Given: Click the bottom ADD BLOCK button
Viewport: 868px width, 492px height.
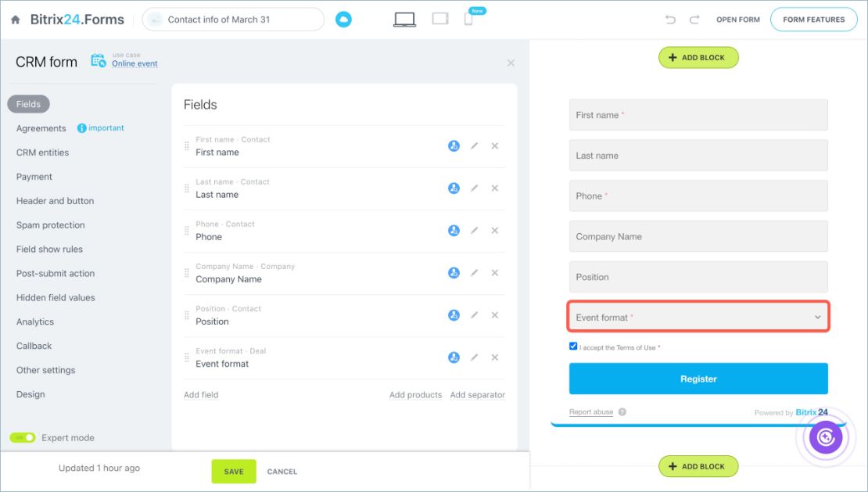Looking at the screenshot, I should [x=698, y=466].
